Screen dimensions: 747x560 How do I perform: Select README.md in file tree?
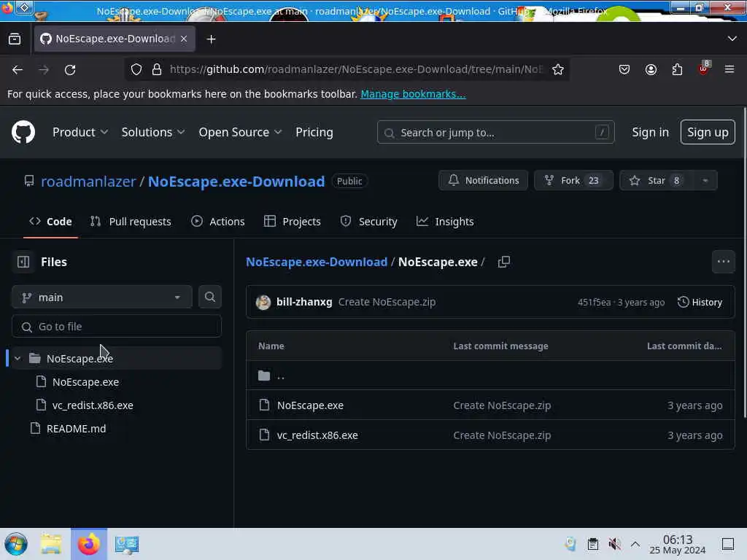(x=76, y=429)
